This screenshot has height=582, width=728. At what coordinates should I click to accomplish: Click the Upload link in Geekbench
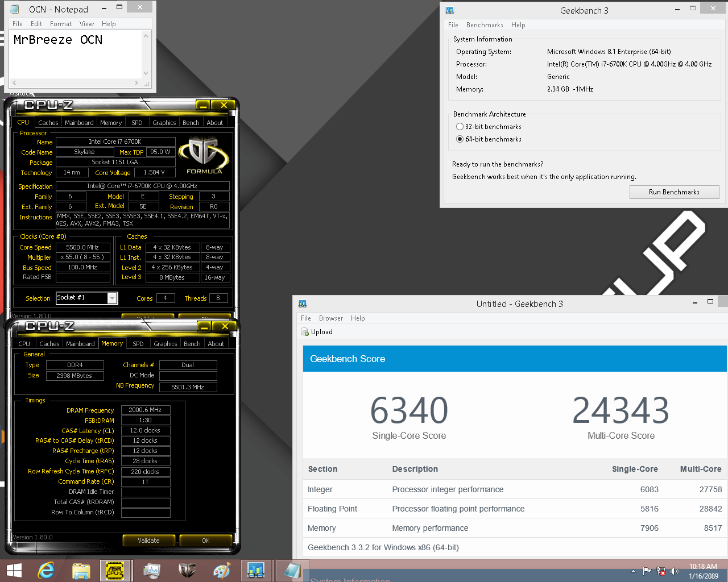321,332
